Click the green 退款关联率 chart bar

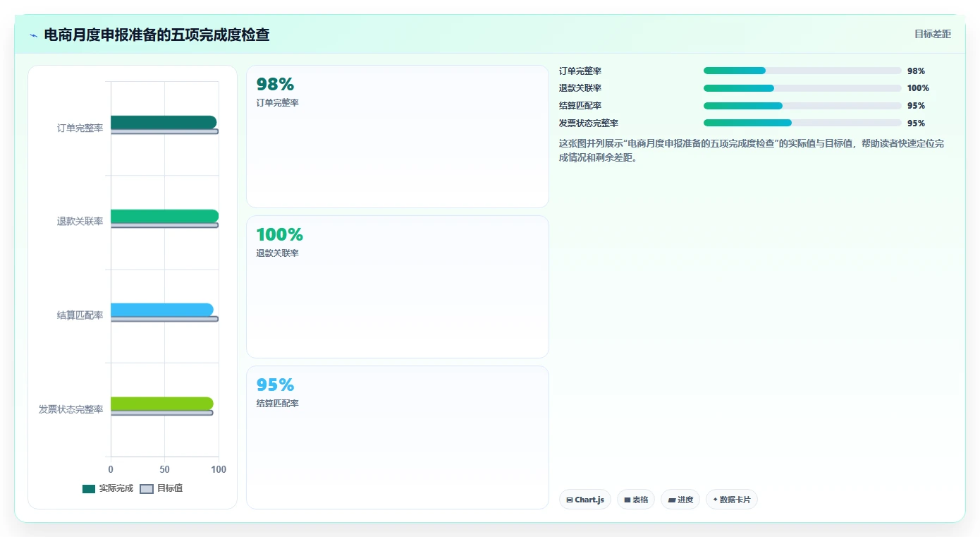164,216
